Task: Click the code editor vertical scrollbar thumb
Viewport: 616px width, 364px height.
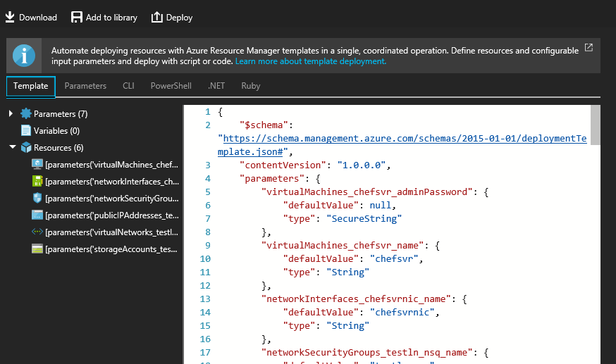Action: [x=595, y=125]
